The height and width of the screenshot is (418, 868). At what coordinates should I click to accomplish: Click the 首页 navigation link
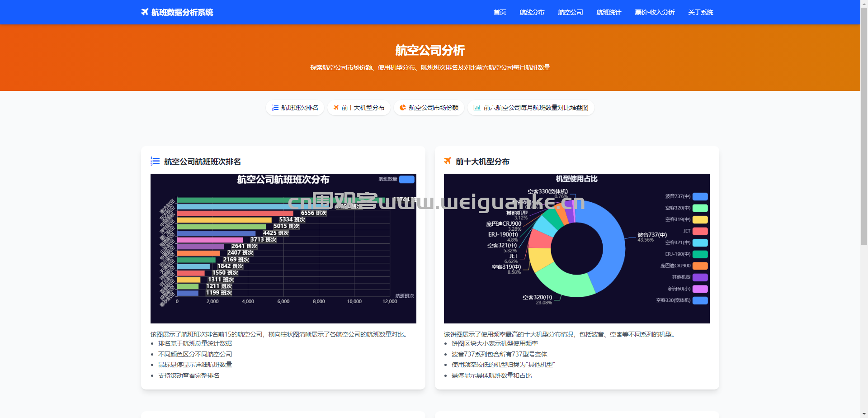click(x=500, y=12)
